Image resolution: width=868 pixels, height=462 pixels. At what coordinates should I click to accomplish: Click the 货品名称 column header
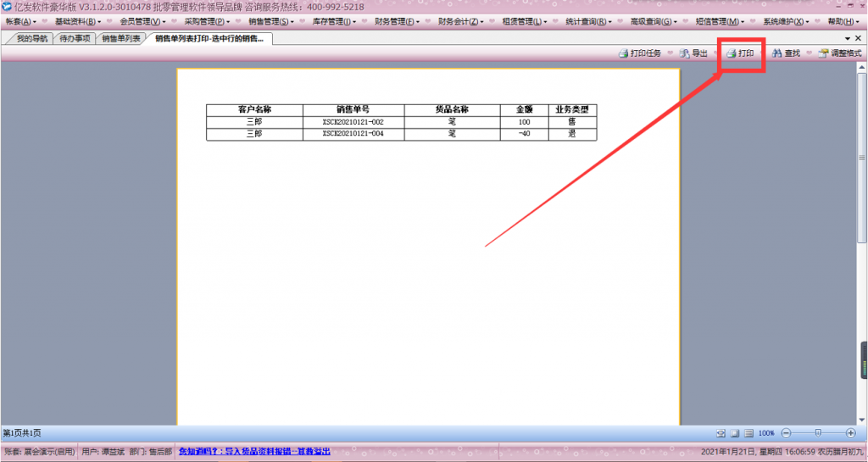pyautogui.click(x=453, y=109)
